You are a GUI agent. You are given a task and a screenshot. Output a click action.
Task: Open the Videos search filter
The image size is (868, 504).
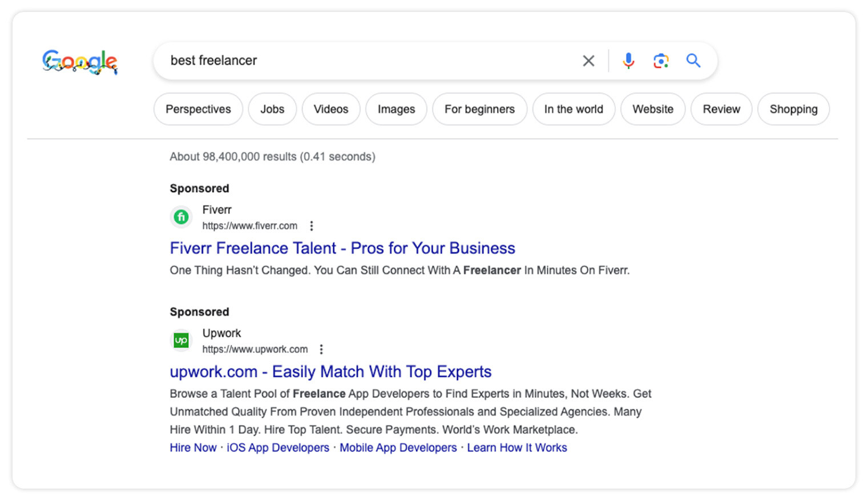(x=331, y=109)
